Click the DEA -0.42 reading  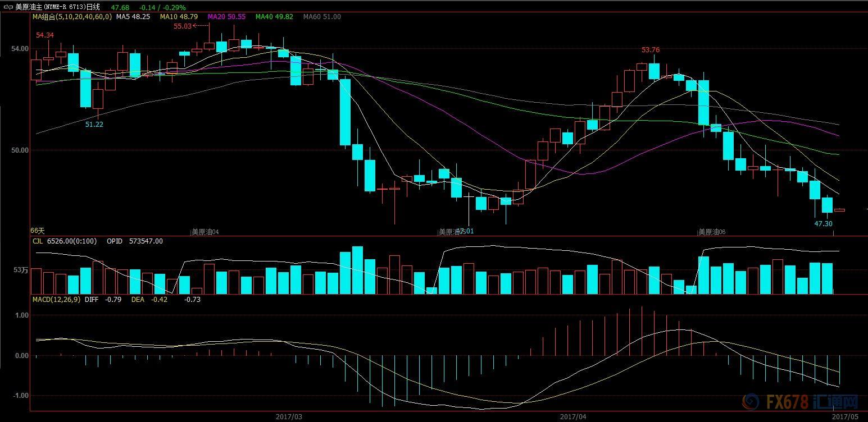click(x=149, y=300)
